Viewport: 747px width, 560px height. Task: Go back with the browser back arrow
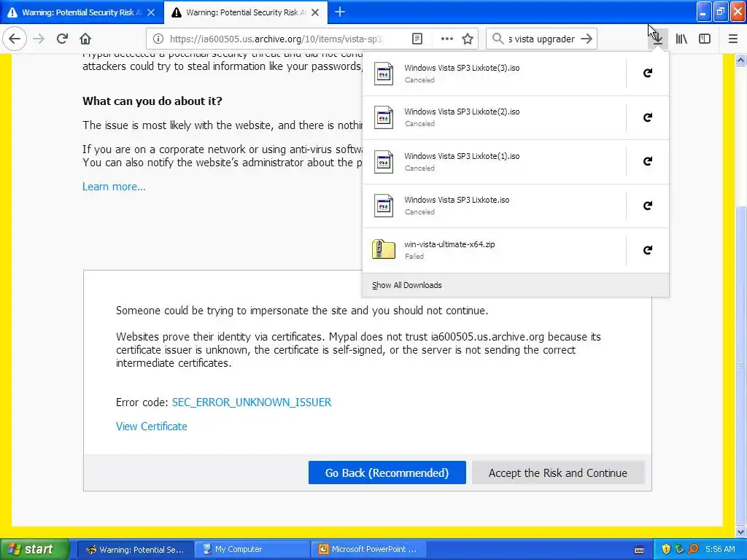click(x=15, y=39)
